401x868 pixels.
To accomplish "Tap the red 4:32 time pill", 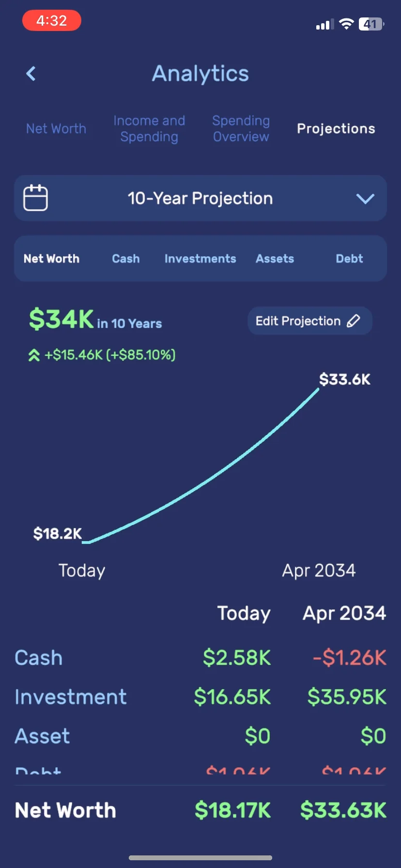I will pyautogui.click(x=52, y=21).
